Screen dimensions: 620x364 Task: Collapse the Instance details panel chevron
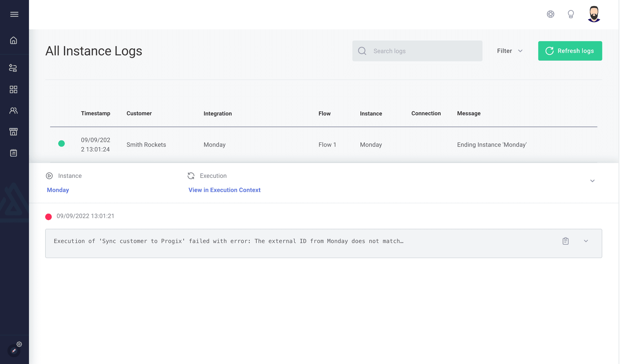pos(592,181)
